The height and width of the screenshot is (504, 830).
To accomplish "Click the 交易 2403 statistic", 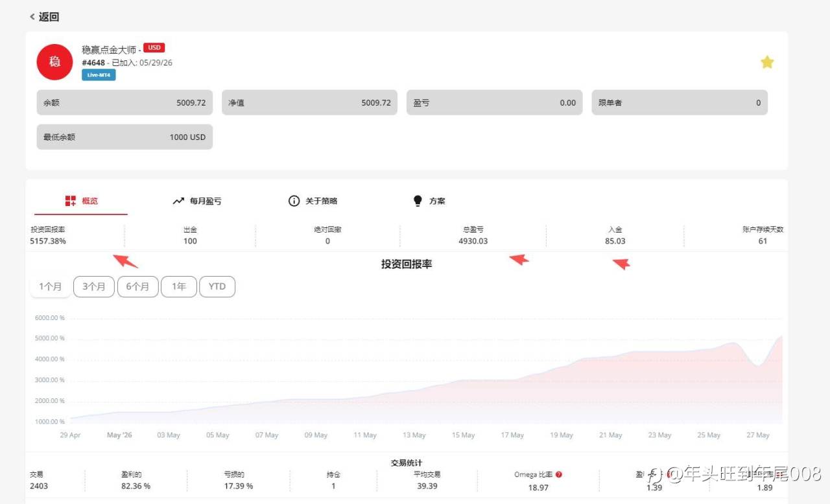I will [39, 480].
